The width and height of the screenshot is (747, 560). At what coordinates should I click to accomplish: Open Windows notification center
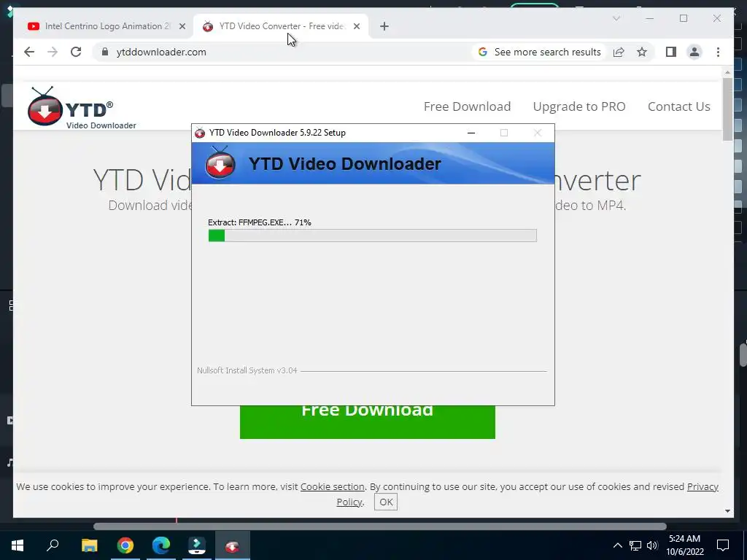[x=723, y=545]
